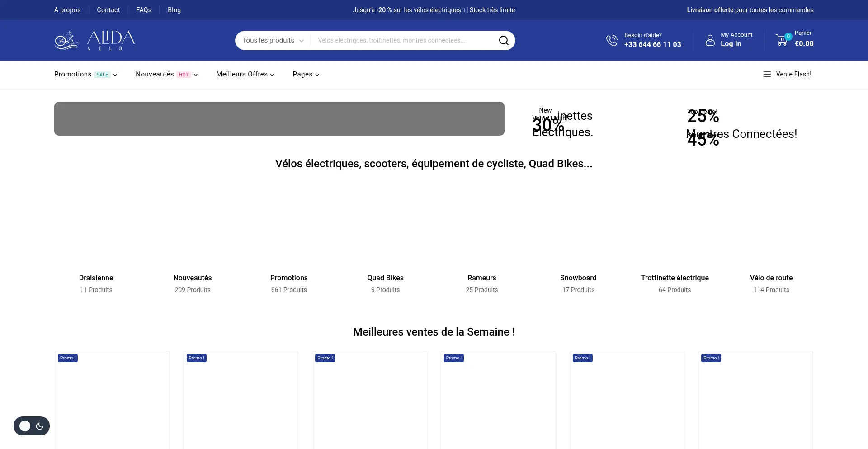Open Meilleurs Offres menu item
Viewport: 868px width, 449px height.
click(245, 74)
